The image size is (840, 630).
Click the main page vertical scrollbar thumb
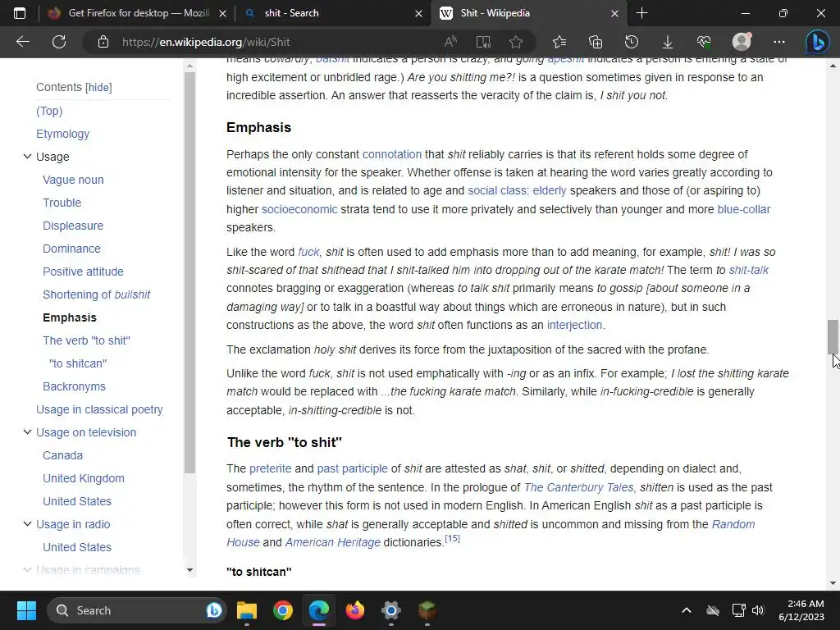pos(833,336)
